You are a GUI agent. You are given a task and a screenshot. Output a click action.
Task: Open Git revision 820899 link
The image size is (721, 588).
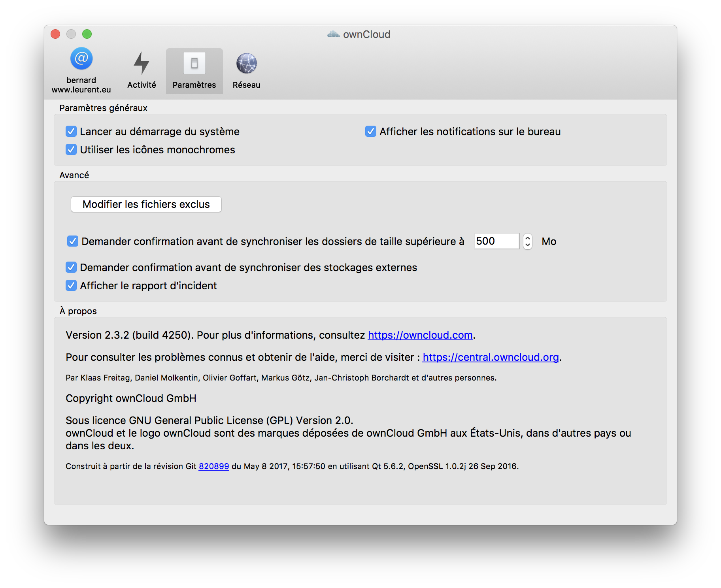click(213, 466)
